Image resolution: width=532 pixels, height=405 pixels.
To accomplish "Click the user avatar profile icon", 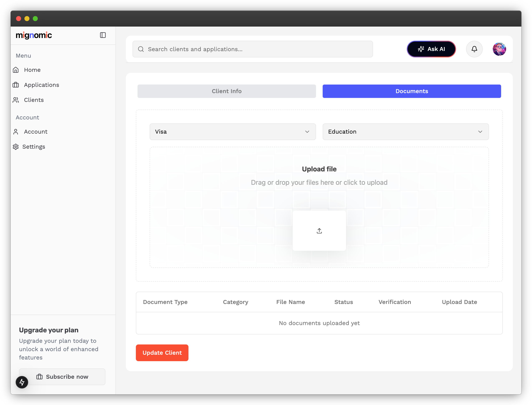I will (x=499, y=49).
